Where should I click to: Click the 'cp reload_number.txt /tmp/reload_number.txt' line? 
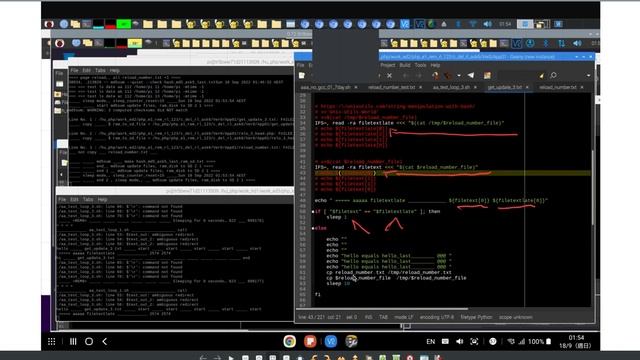(389, 272)
